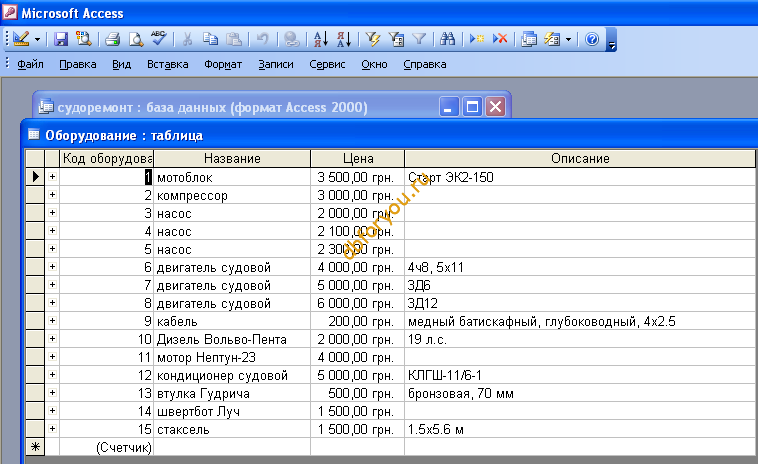Click the New Object toolbar icon

tap(552, 39)
